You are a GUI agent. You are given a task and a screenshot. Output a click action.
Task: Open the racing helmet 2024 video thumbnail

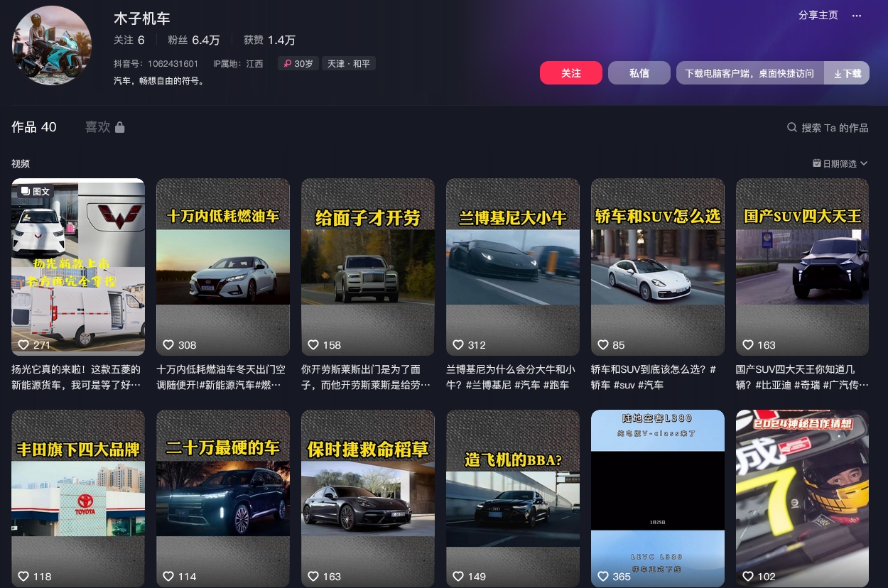click(x=803, y=499)
